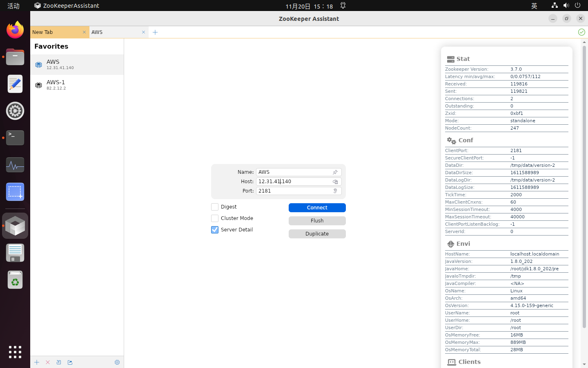Click the ClientPort value 2181
The height and width of the screenshot is (368, 588).
[x=516, y=151]
